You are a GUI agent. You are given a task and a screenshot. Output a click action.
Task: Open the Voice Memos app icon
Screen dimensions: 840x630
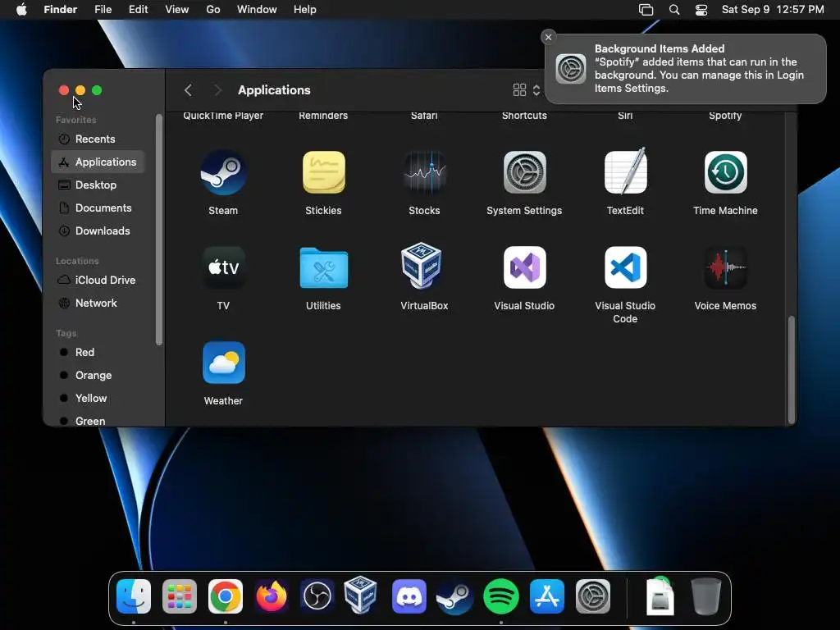(725, 267)
